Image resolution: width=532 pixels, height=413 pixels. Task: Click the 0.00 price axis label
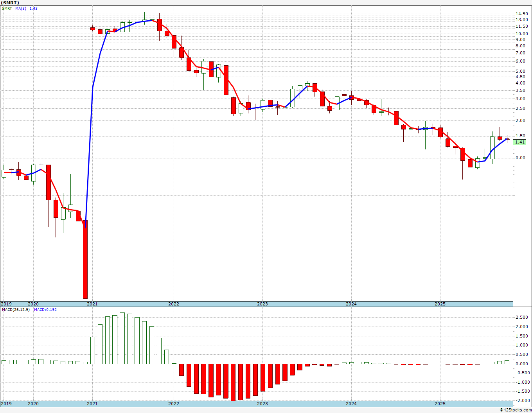click(x=521, y=158)
